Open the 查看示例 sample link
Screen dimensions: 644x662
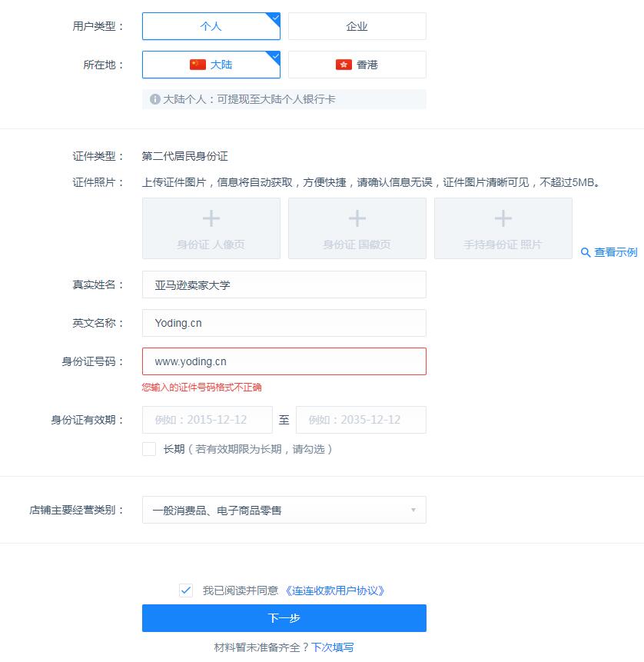pyautogui.click(x=616, y=252)
